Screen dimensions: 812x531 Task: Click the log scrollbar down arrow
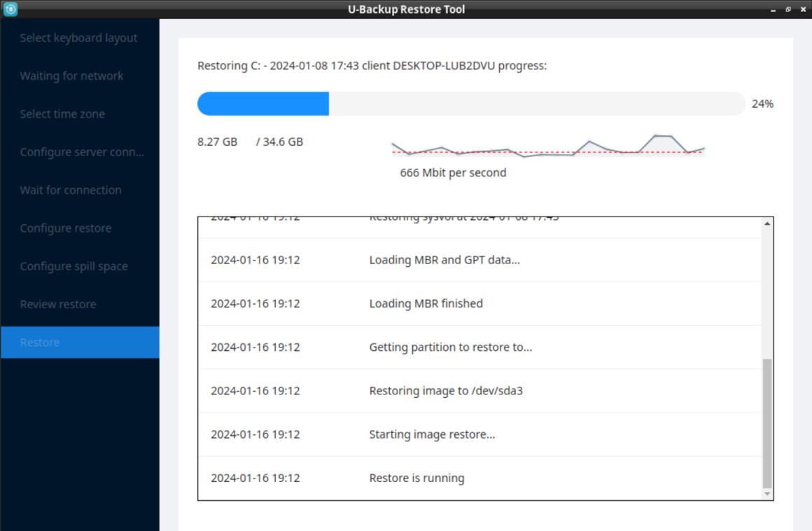767,494
